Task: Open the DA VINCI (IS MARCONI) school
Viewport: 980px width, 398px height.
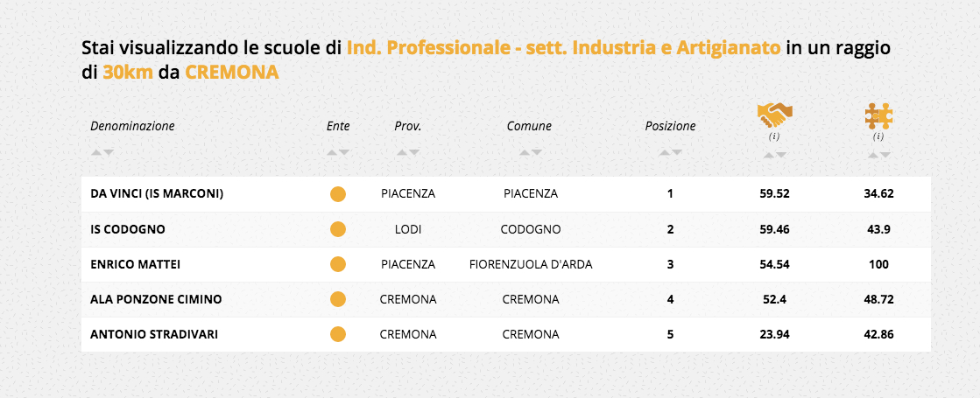Action: pos(157,194)
